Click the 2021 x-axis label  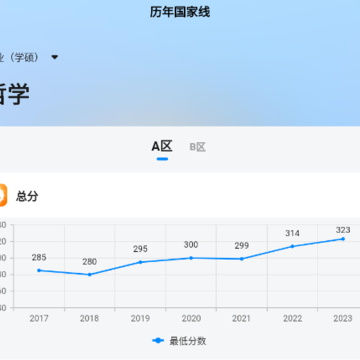coord(242,319)
